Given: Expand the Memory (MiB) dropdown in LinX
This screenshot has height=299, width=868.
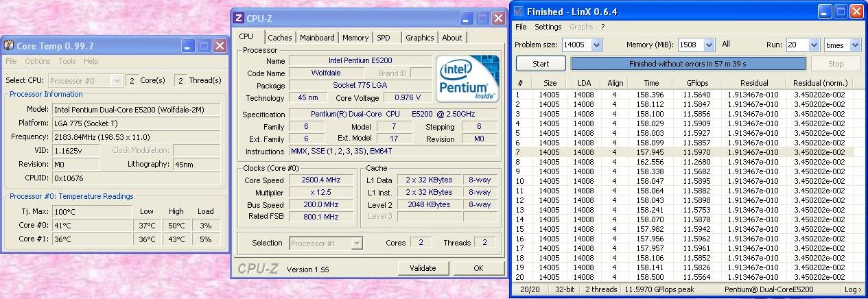Looking at the screenshot, I should pyautogui.click(x=710, y=45).
